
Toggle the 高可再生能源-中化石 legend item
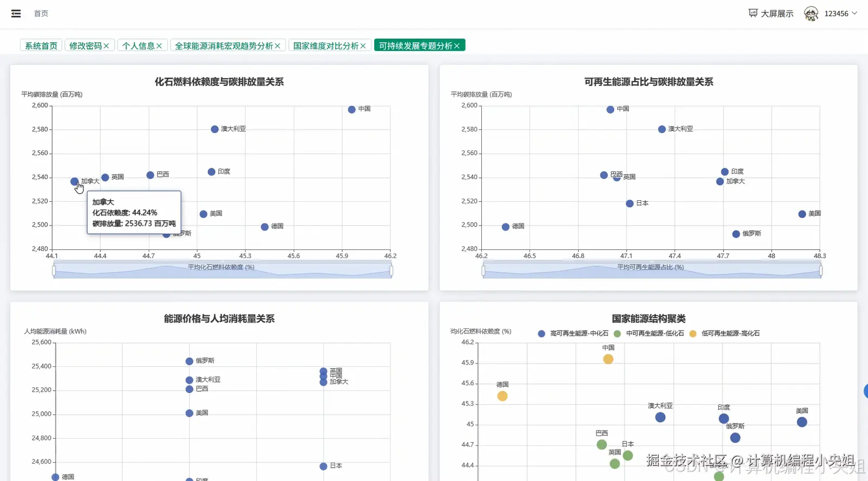pos(573,333)
